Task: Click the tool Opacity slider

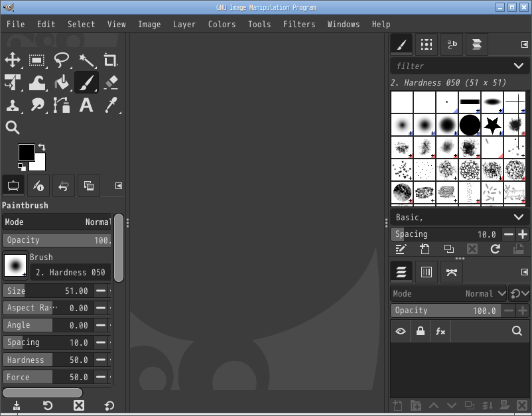Action: pyautogui.click(x=57, y=240)
